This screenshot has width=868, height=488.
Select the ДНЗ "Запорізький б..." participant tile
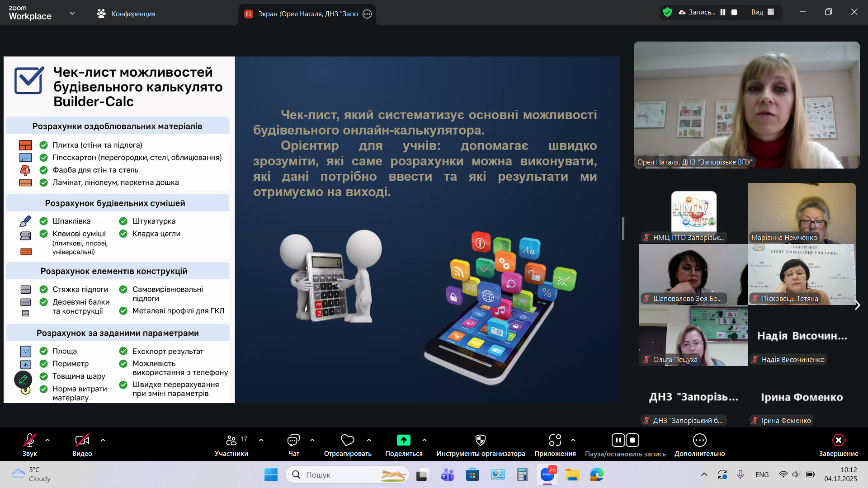(693, 397)
